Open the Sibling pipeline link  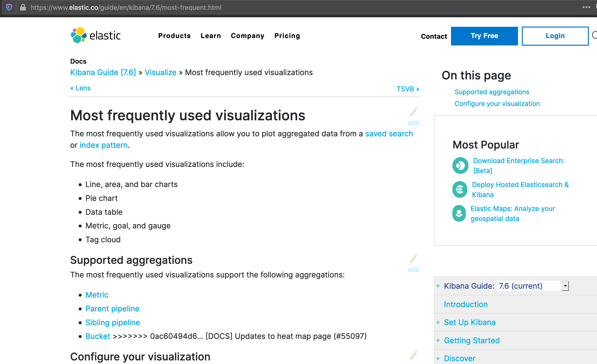[x=113, y=323]
